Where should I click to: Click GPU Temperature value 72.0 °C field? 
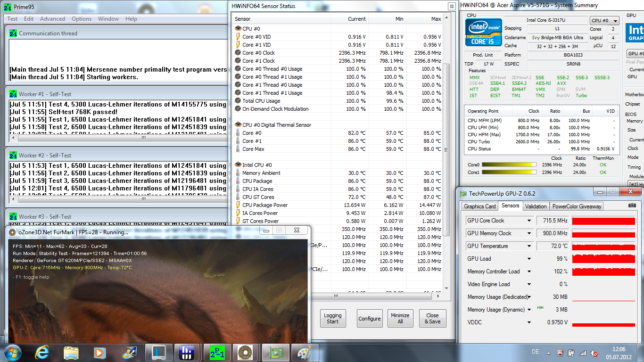point(553,246)
